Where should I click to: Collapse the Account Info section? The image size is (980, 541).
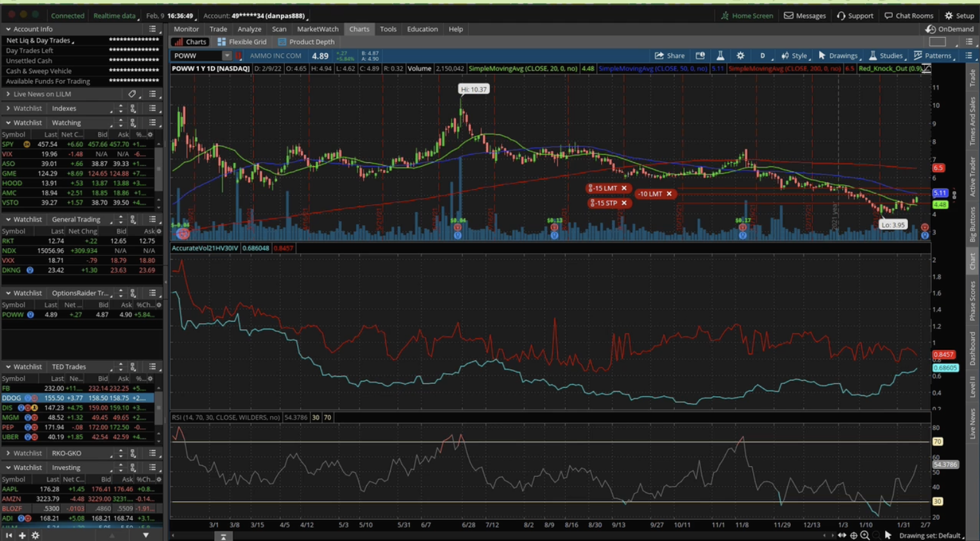click(x=8, y=29)
